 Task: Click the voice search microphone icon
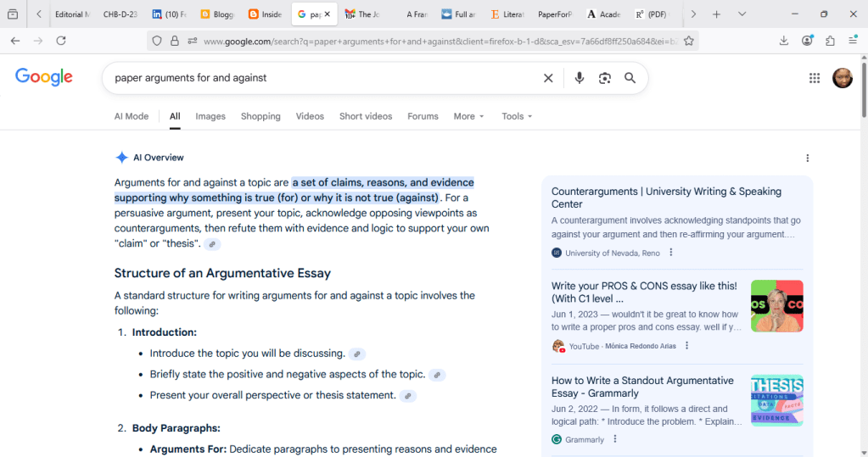coord(579,78)
